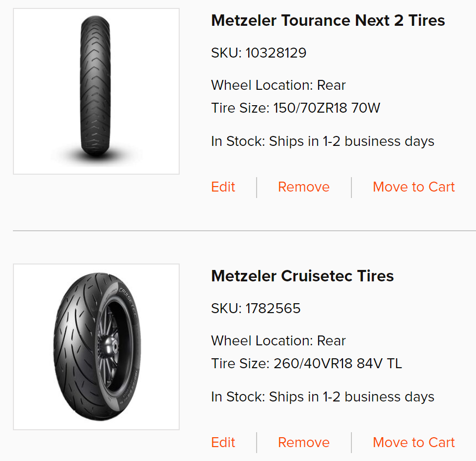Select the 150/70ZR18 70W tire size line
The height and width of the screenshot is (461, 476).
(x=295, y=108)
